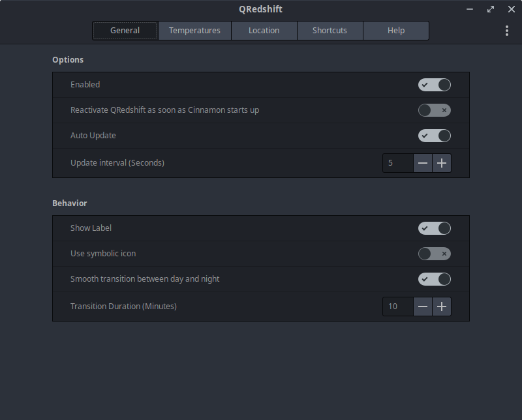Toggle the Enabled switch
The width and height of the screenshot is (522, 420).
pyautogui.click(x=435, y=85)
